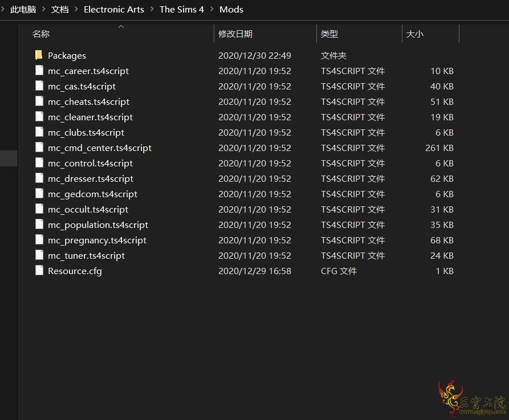Navigate to Electronic Arts breadcrumb
Viewport: 509px width, 420px height.
coord(114,10)
